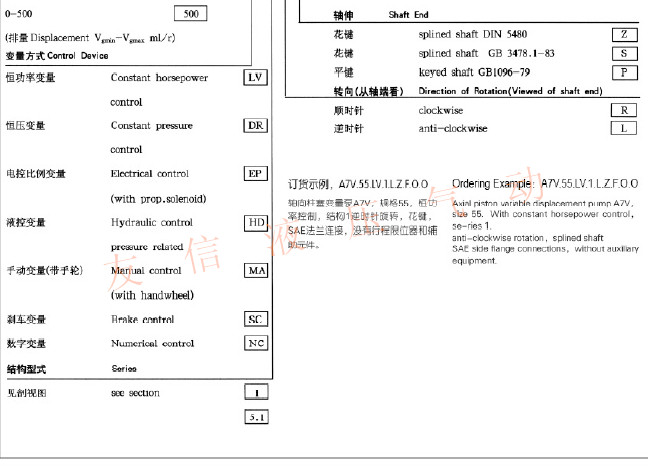Click the series code box '1'

257,392
